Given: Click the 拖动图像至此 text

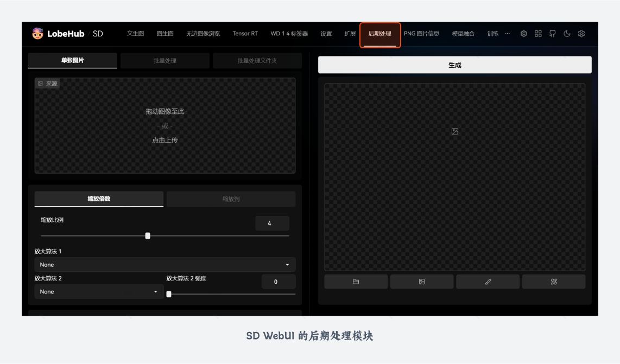Looking at the screenshot, I should pyautogui.click(x=165, y=111).
